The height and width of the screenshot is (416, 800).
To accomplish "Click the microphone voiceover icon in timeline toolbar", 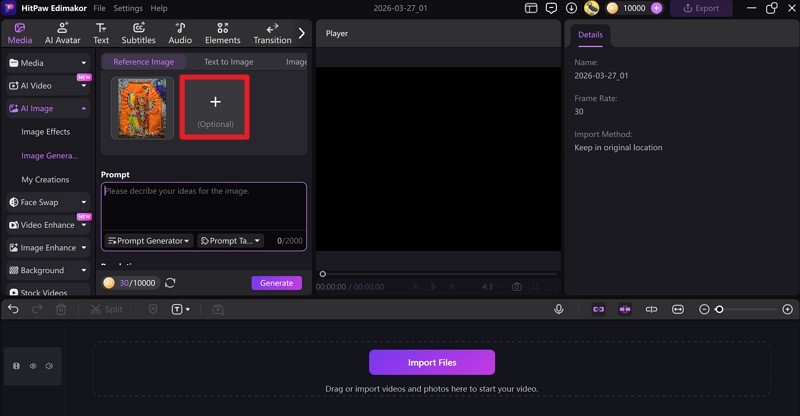I will click(x=559, y=310).
